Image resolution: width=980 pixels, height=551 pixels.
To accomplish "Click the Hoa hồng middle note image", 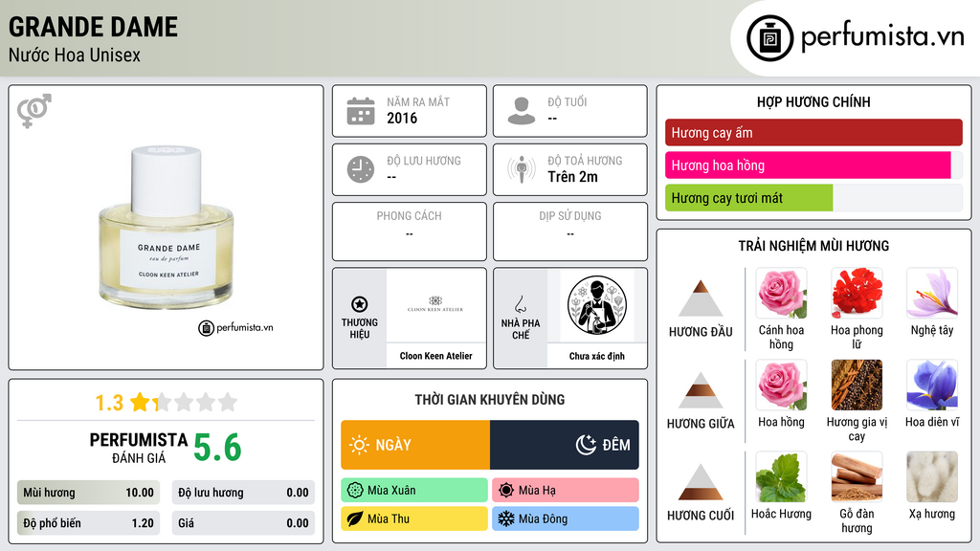I will pyautogui.click(x=781, y=386).
